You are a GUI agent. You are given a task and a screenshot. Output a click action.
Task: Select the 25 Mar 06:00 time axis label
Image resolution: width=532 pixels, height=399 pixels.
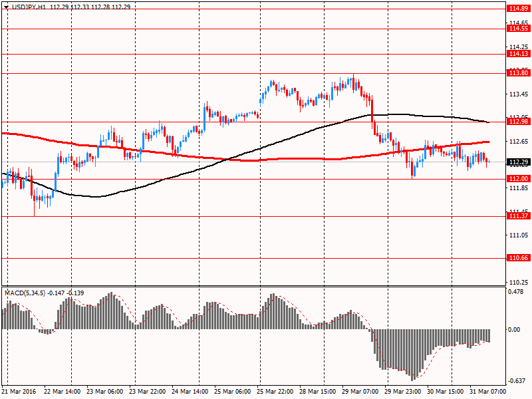click(x=232, y=391)
